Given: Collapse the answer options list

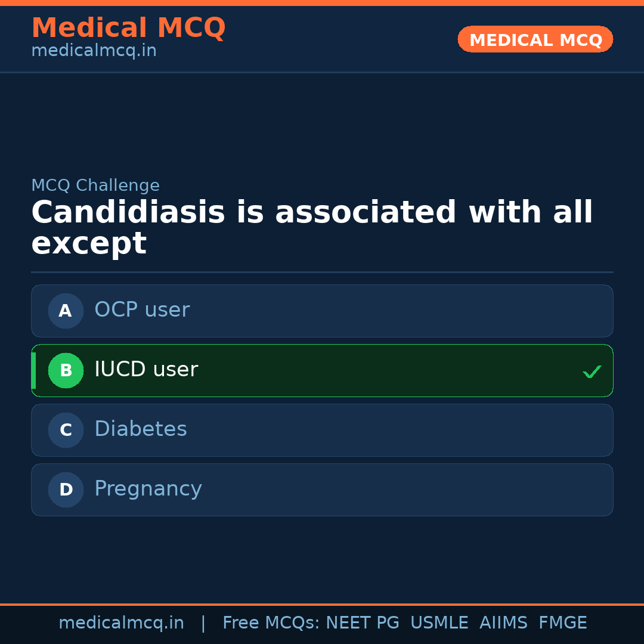Looking at the screenshot, I should tap(322, 400).
